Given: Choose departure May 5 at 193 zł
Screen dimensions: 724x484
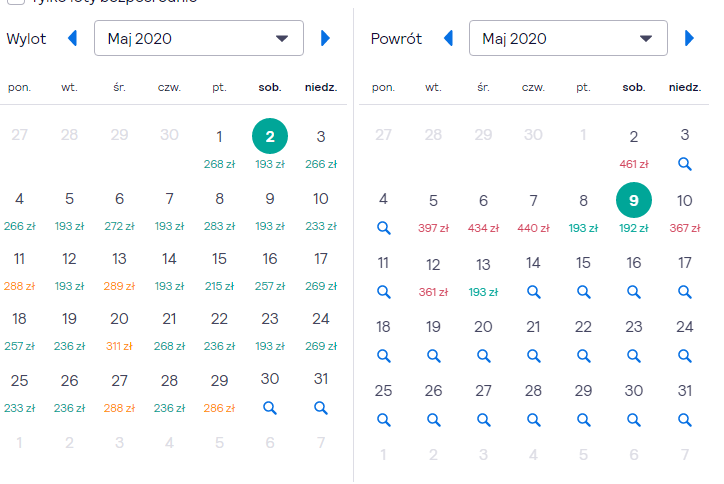Looking at the screenshot, I should [x=69, y=211].
